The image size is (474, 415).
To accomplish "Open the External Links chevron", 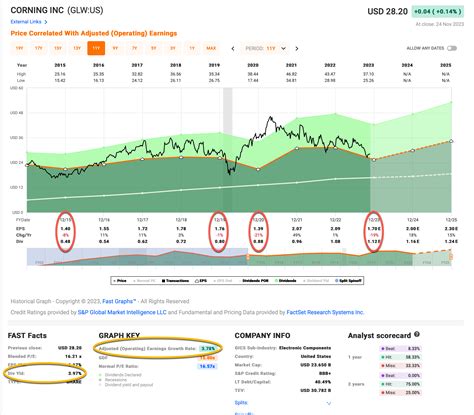I will (x=46, y=22).
